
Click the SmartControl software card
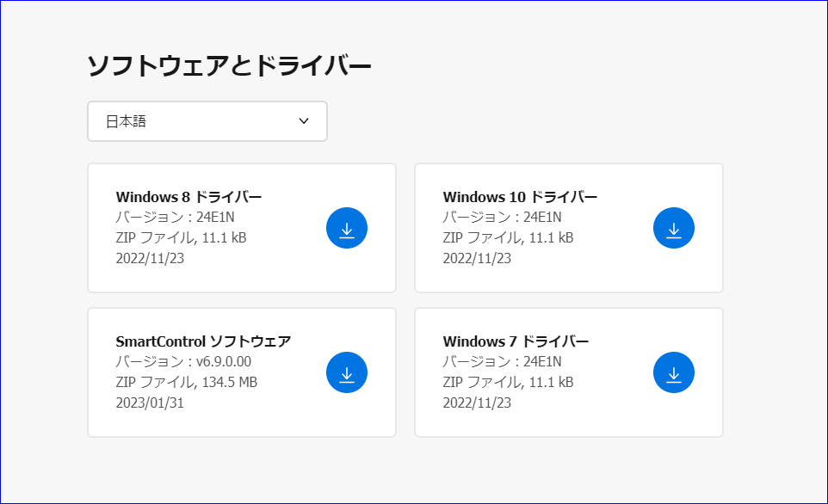tap(241, 372)
